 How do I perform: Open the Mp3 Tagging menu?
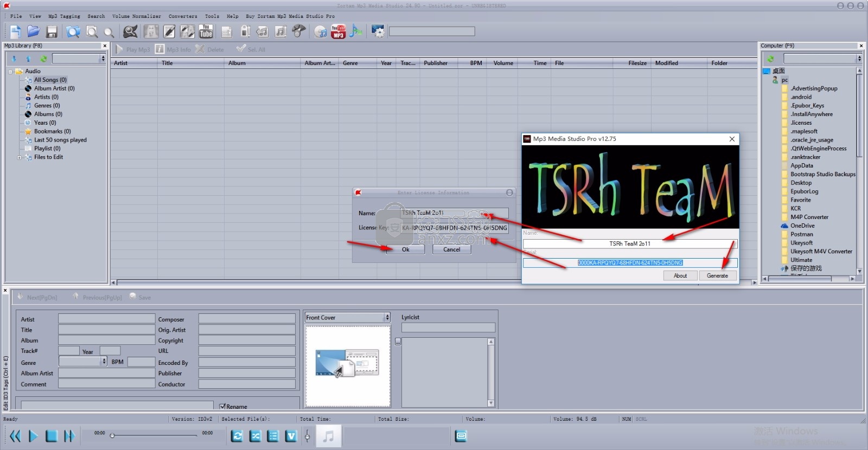pyautogui.click(x=64, y=16)
